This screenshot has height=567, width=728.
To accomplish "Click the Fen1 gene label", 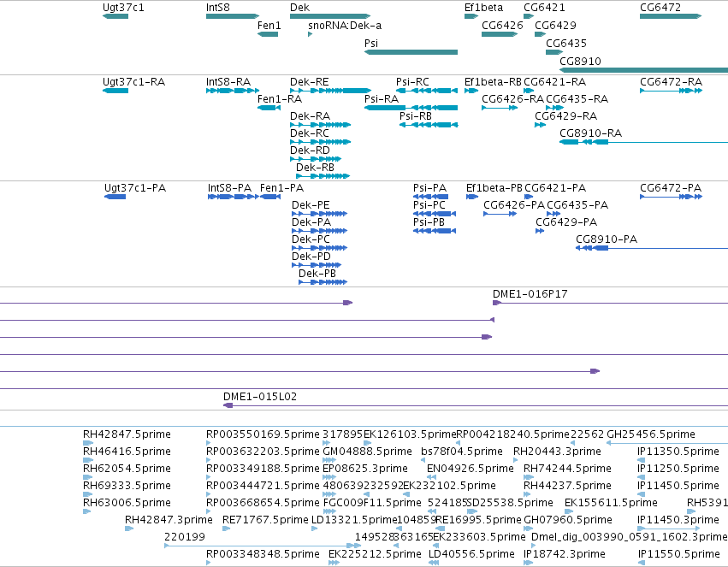I will pos(269,26).
